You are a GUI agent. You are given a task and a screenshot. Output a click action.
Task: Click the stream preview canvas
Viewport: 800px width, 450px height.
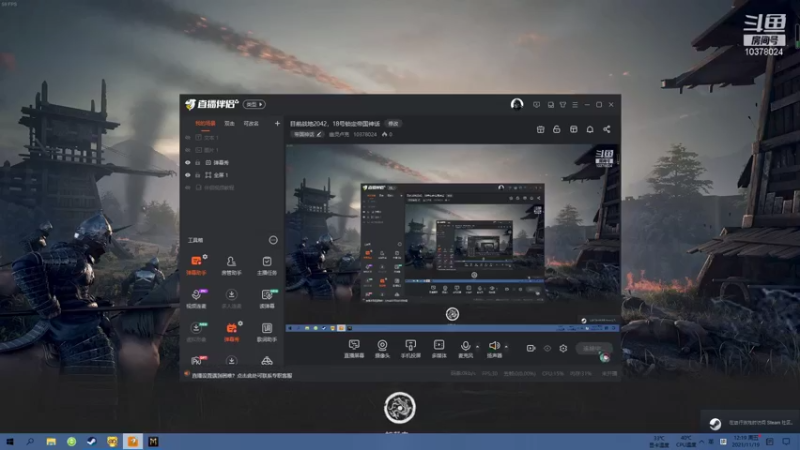coord(452,238)
